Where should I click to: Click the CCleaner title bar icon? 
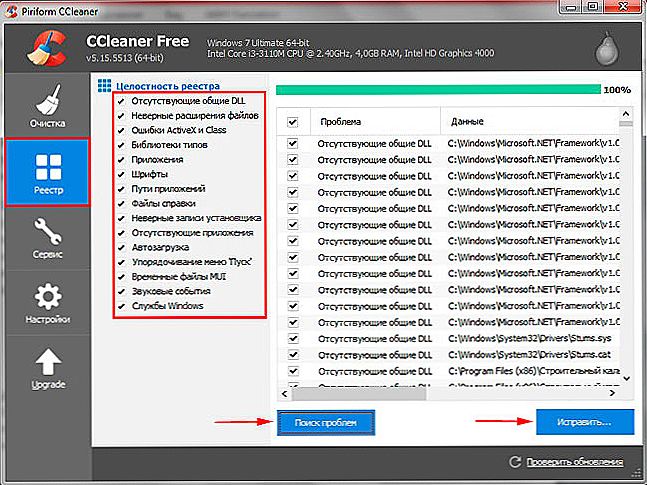point(11,11)
